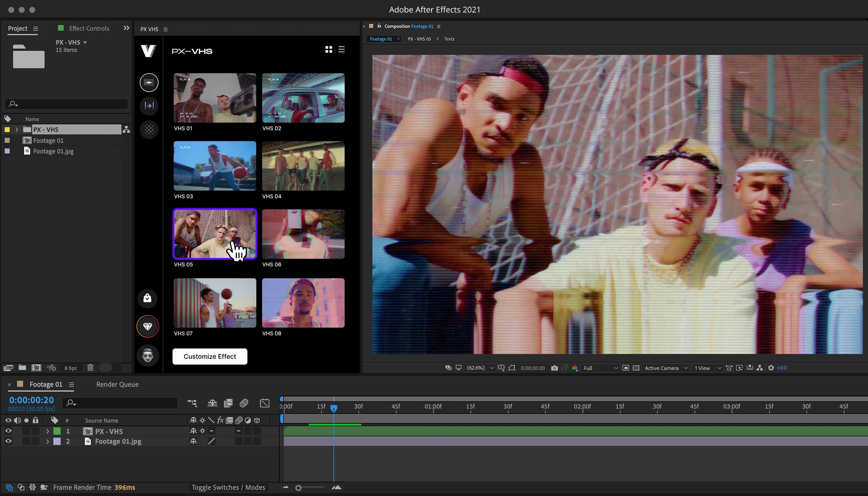Viewport: 868px width, 496px height.
Task: Click Toggle Switches / Modes button
Action: (x=228, y=487)
